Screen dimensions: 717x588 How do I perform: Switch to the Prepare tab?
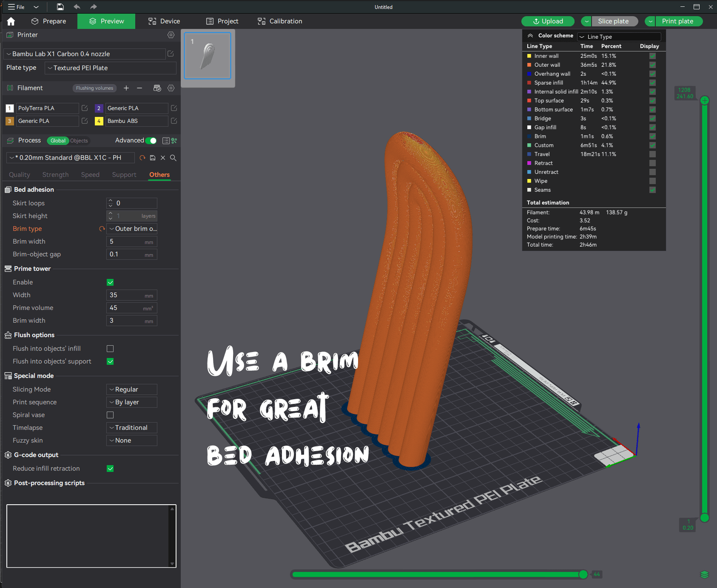[x=49, y=21]
